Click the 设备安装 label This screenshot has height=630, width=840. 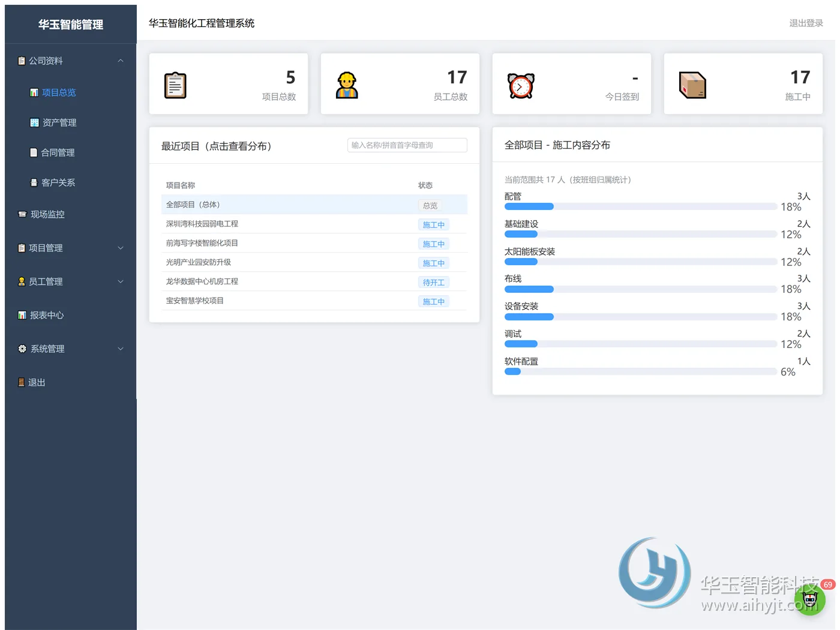pyautogui.click(x=521, y=306)
